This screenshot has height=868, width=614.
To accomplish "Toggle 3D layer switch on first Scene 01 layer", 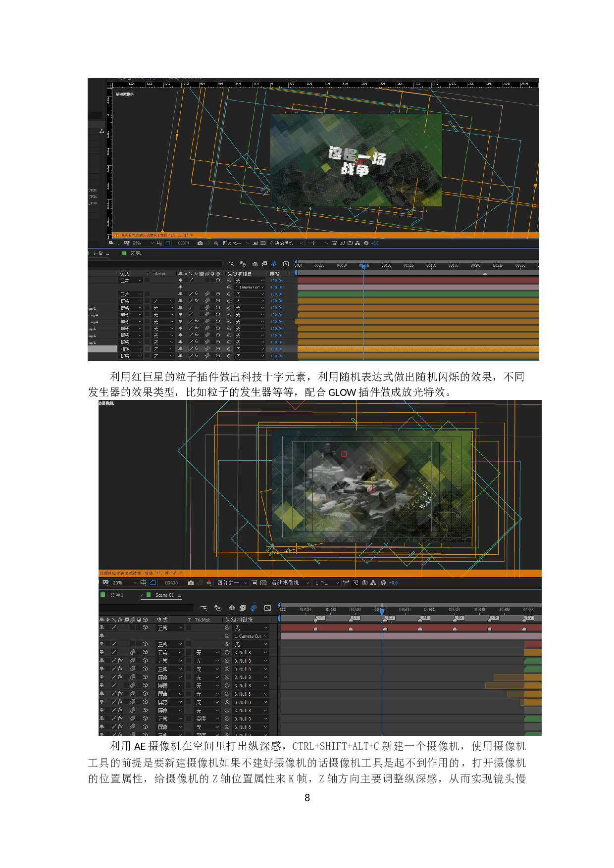I will pyautogui.click(x=145, y=627).
